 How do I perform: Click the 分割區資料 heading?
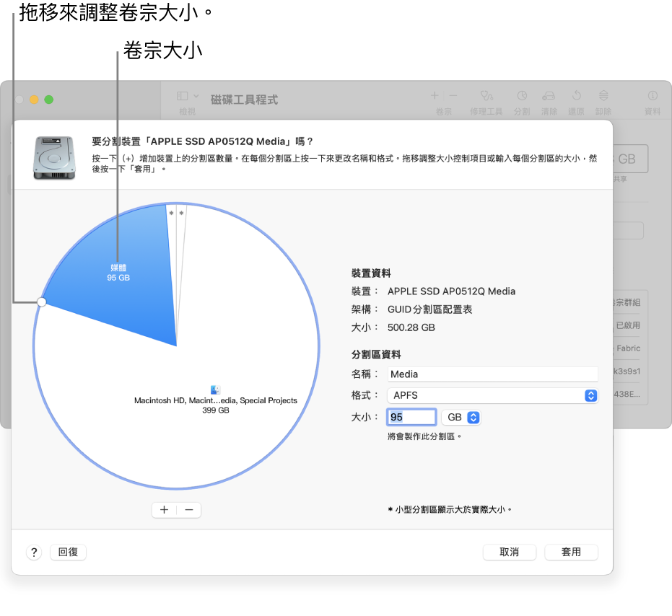(376, 355)
